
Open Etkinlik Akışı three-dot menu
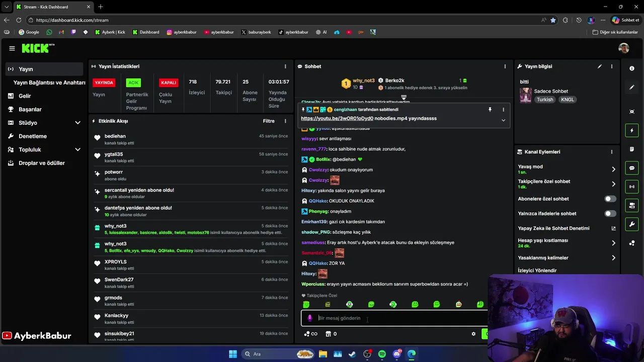click(285, 121)
